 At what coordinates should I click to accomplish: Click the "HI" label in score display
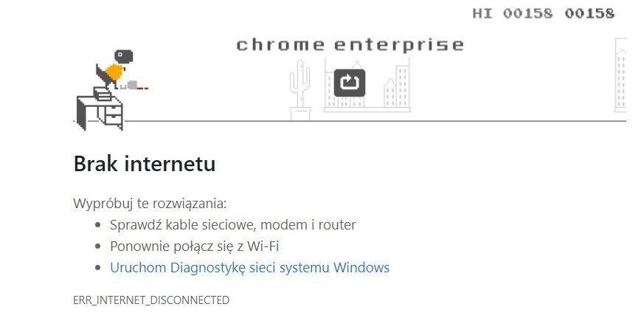pyautogui.click(x=482, y=13)
